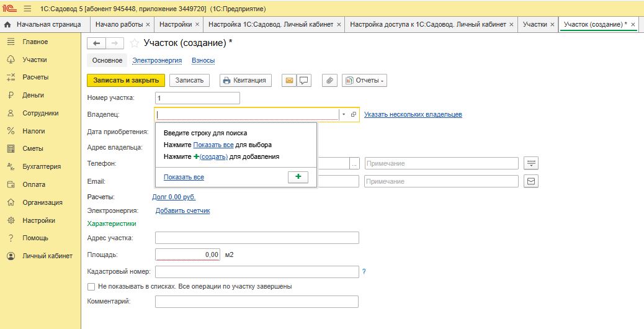Click into the Адрес участка field
The width and height of the screenshot is (644, 329).
coord(257,238)
